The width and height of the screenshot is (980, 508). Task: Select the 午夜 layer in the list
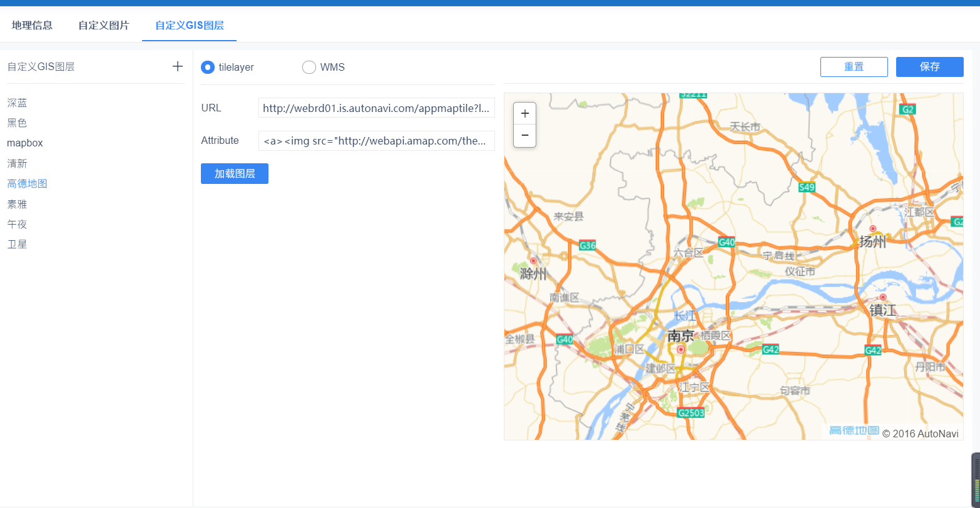pos(18,224)
